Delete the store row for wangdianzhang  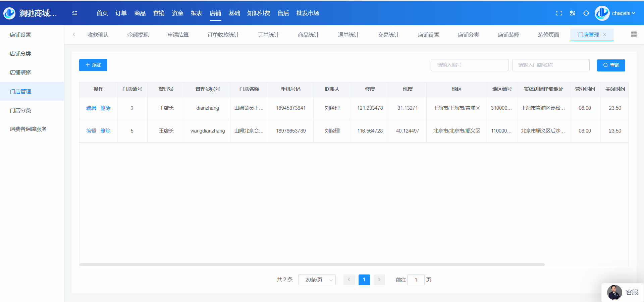[x=105, y=131]
